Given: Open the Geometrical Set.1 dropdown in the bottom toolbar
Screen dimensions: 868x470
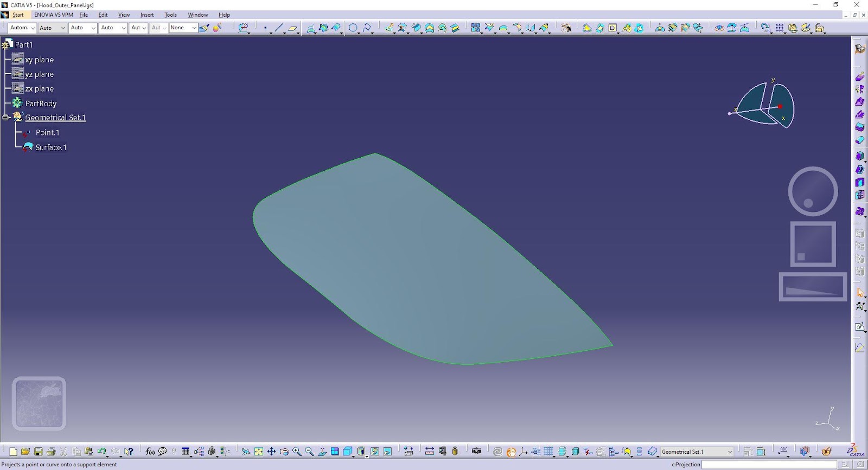Looking at the screenshot, I should 730,452.
